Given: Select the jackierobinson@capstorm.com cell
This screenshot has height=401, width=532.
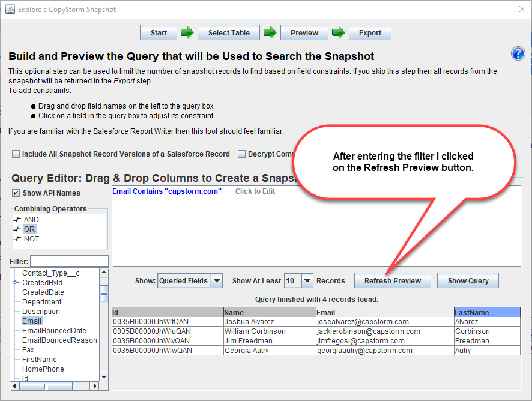Looking at the screenshot, I should (385, 331).
